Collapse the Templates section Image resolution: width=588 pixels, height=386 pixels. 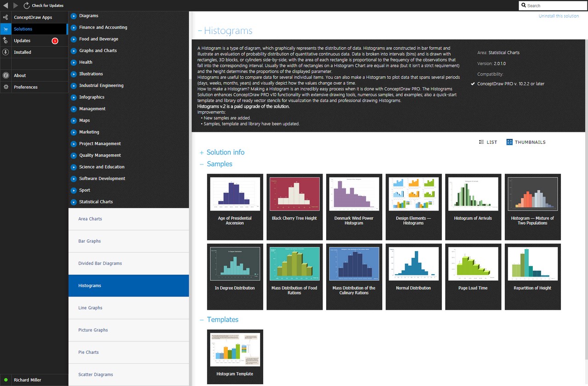click(x=201, y=320)
